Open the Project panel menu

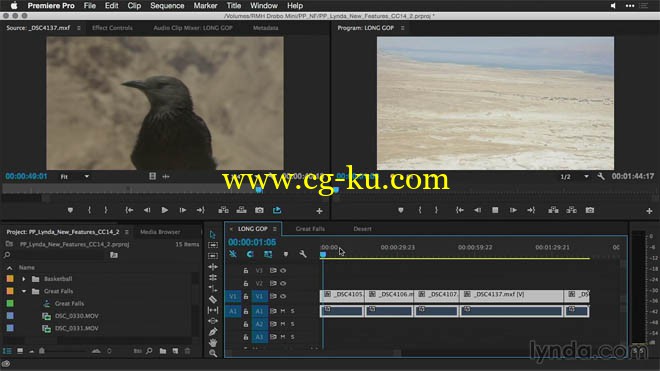click(x=126, y=232)
